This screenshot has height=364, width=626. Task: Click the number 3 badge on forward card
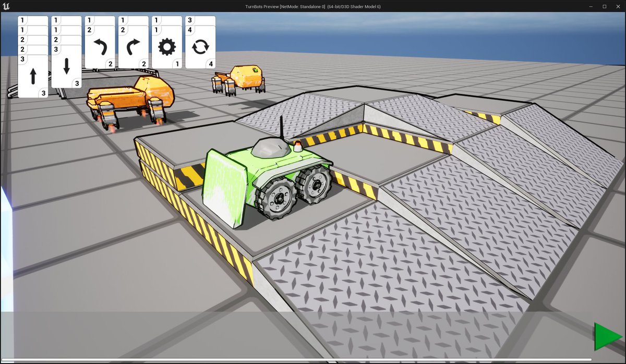click(43, 93)
